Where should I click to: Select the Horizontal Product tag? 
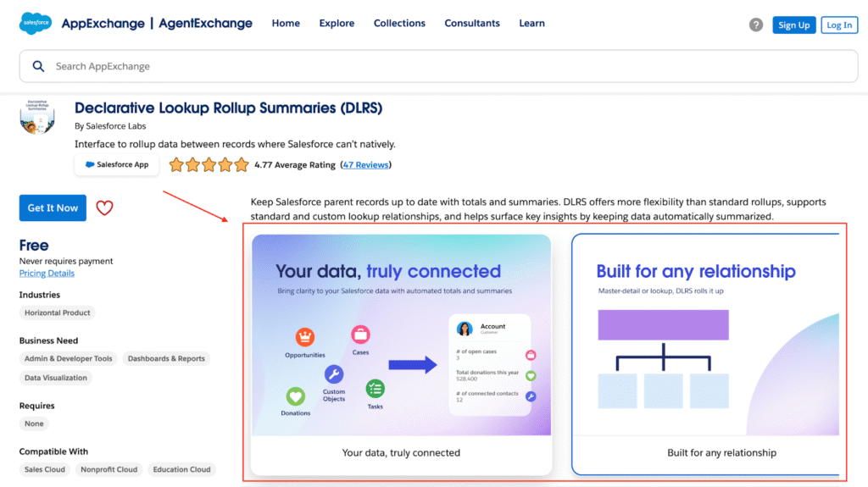tap(57, 313)
